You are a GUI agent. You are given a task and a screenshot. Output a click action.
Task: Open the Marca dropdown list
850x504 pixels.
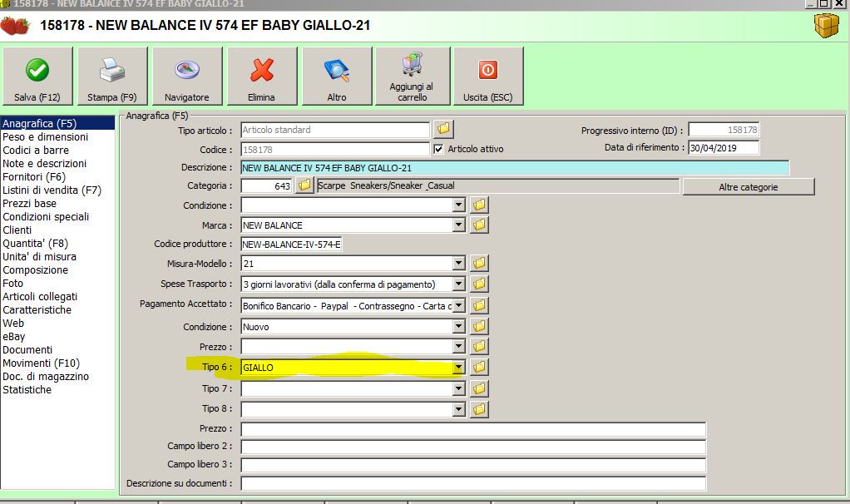pyautogui.click(x=458, y=225)
